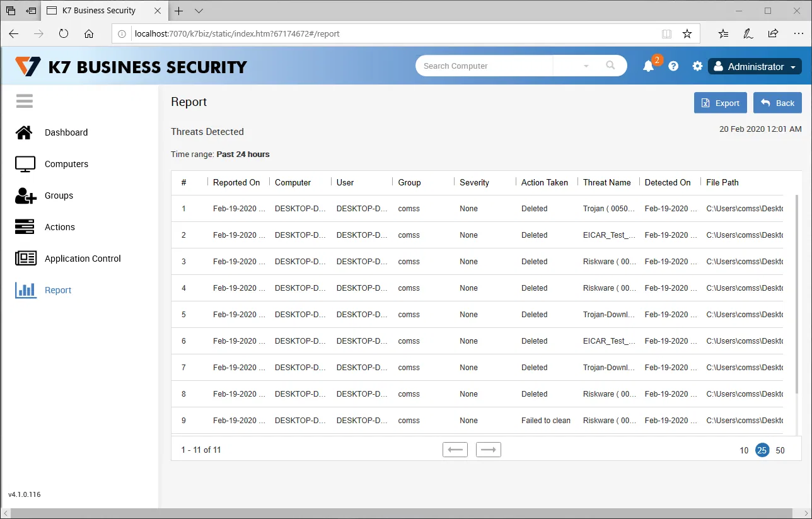Click the search magnifier icon

click(x=610, y=66)
